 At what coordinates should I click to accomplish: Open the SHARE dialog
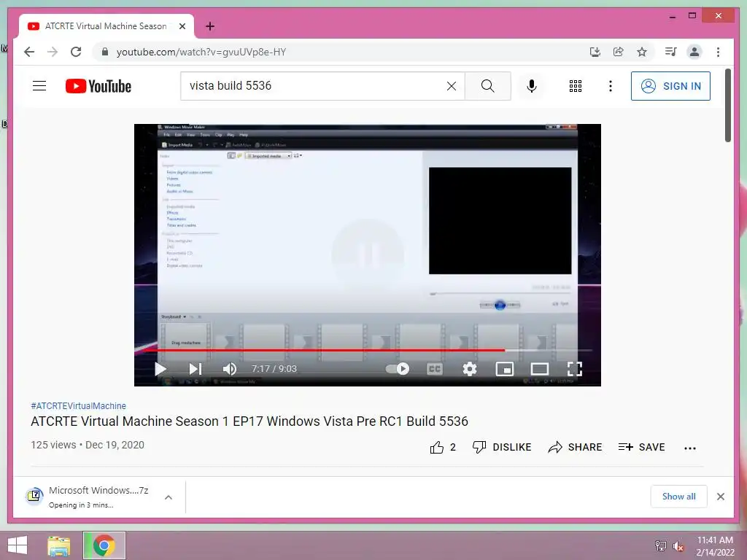575,447
